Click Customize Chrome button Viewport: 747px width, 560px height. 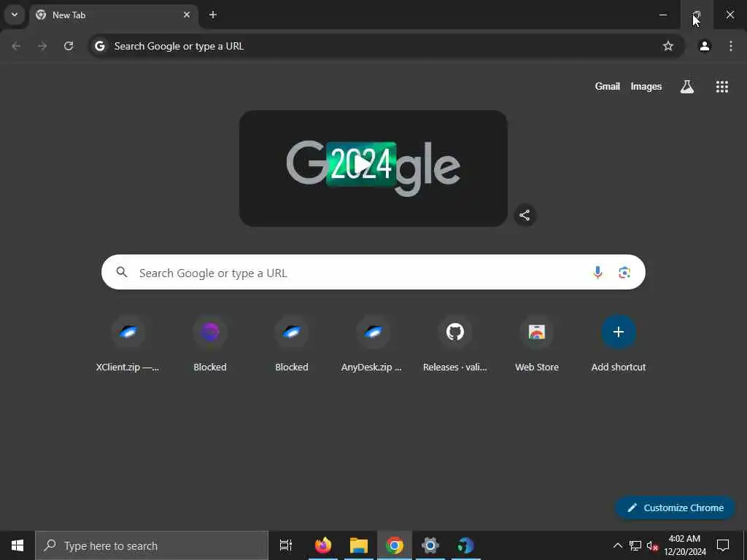675,507
